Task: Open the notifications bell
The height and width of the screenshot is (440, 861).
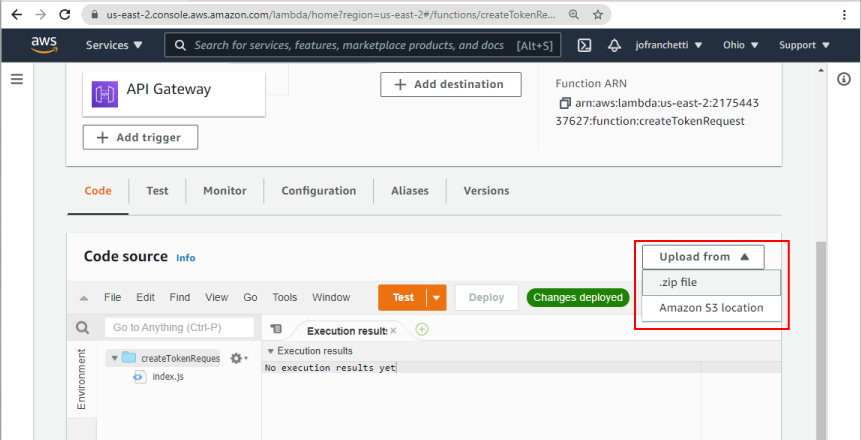Action: [x=614, y=45]
